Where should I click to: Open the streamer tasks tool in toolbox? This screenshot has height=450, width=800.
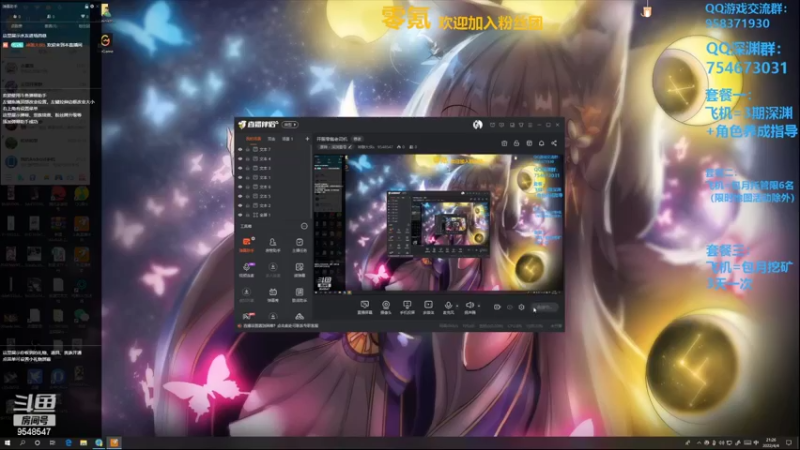299,244
